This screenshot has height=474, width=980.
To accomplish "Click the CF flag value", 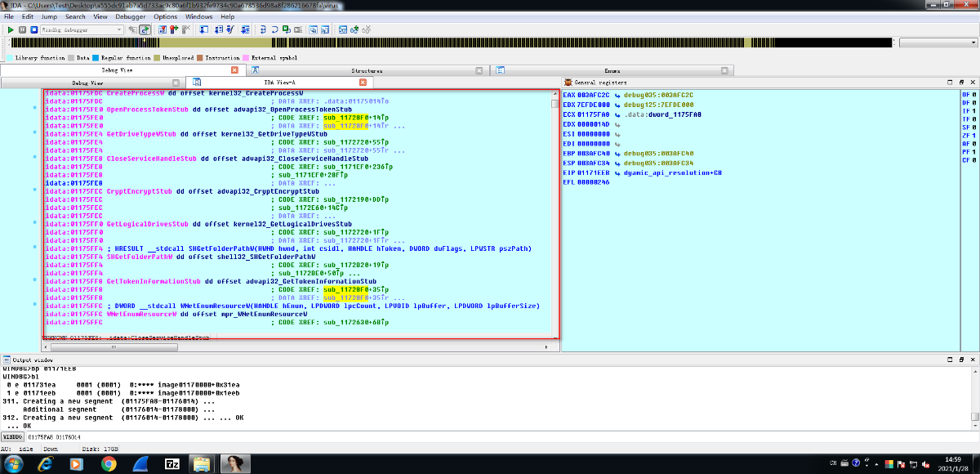I will (974, 160).
